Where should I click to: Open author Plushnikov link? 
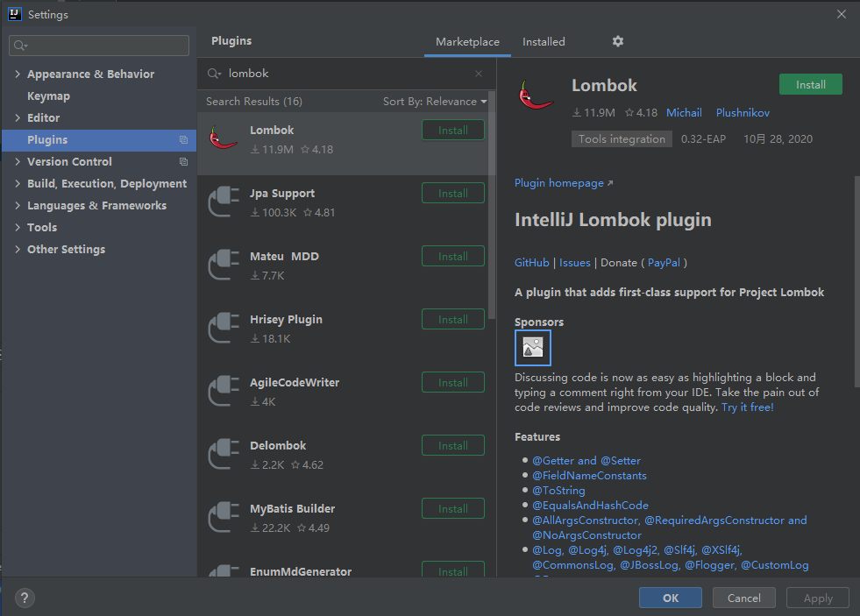(x=743, y=112)
